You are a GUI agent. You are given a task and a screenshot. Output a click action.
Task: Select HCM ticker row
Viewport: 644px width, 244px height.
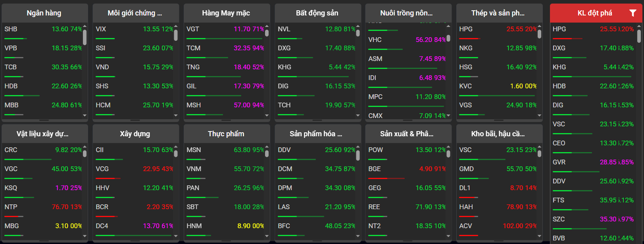coord(134,108)
